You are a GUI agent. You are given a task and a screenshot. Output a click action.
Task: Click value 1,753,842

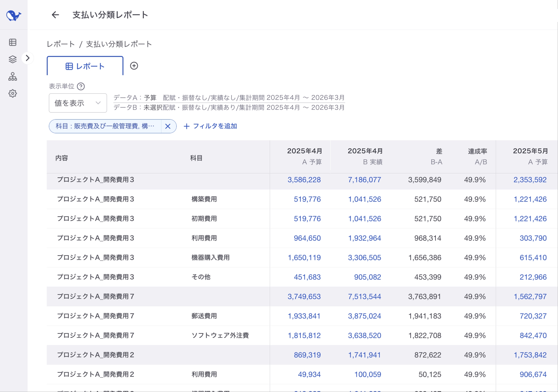530,355
